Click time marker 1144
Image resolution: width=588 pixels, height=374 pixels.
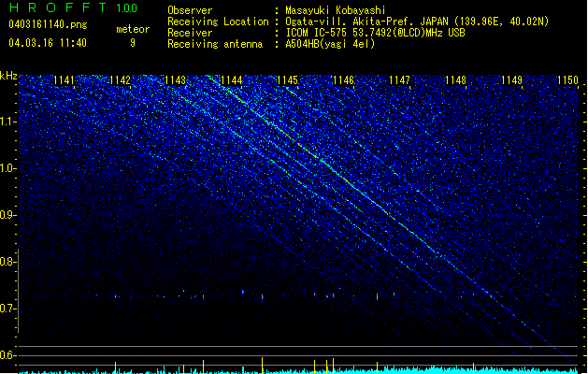[x=232, y=80]
